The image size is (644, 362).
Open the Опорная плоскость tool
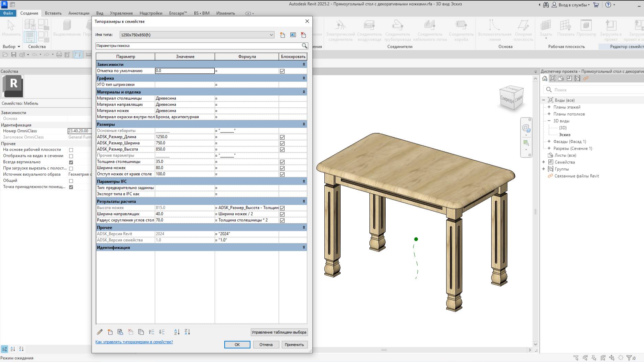[523, 29]
